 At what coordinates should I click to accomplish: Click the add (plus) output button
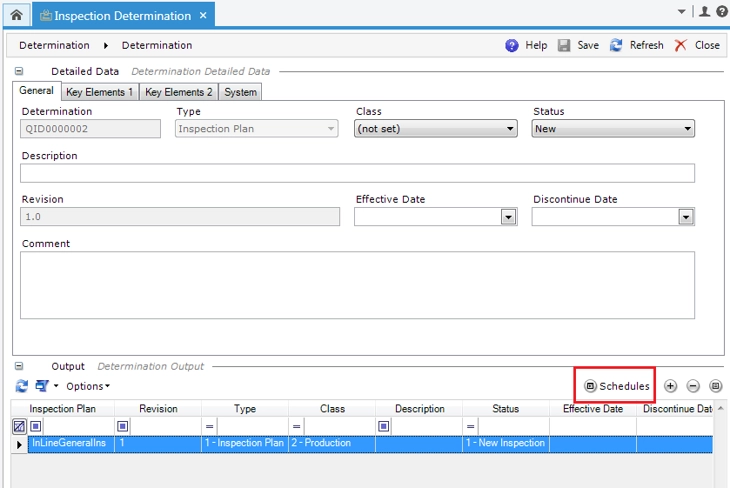[x=670, y=386]
